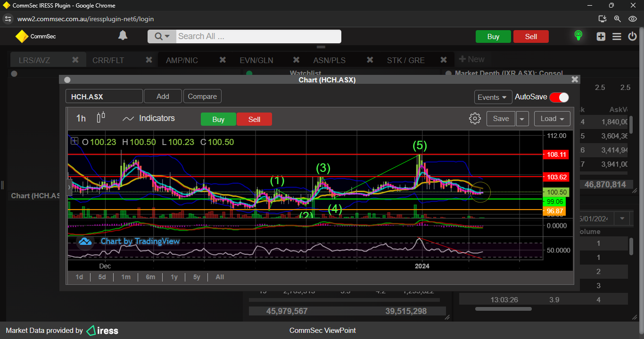Click the grey dot on Chart window title
Screen dimensions: 644x339
point(67,80)
